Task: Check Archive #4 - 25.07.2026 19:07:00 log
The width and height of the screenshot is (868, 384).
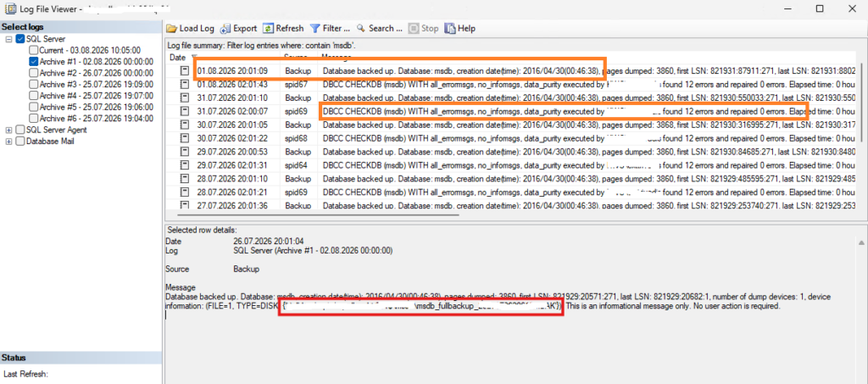Action: tap(34, 96)
